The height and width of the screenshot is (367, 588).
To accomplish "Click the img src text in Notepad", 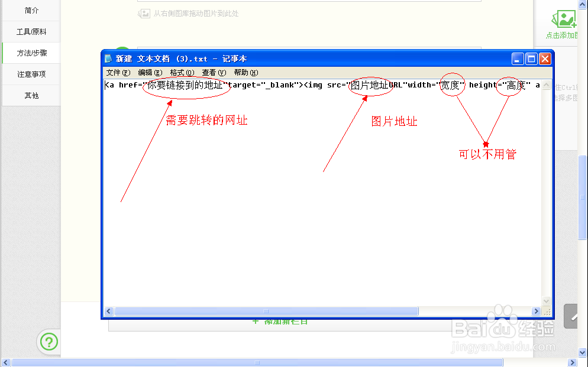I will coord(325,85).
